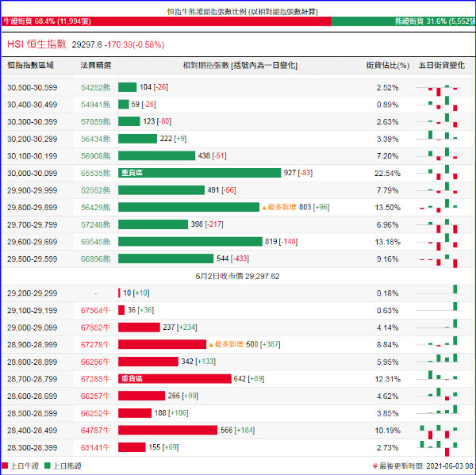Click the 10.19% percentage cell

[x=387, y=431]
